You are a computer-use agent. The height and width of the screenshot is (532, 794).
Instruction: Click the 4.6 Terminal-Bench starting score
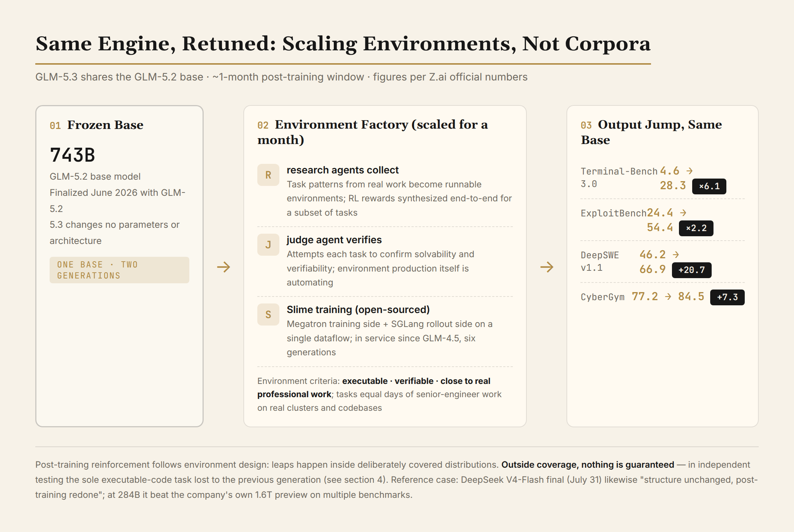(x=670, y=171)
